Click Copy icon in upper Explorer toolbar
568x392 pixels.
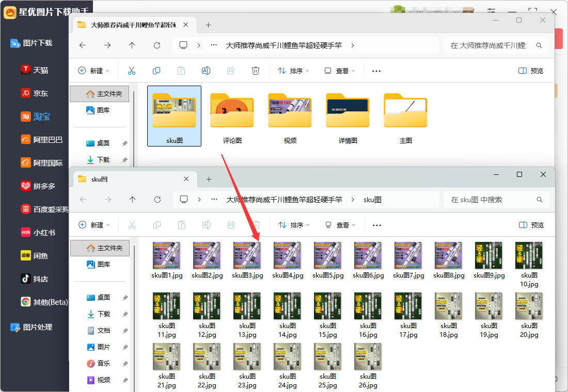(x=156, y=71)
